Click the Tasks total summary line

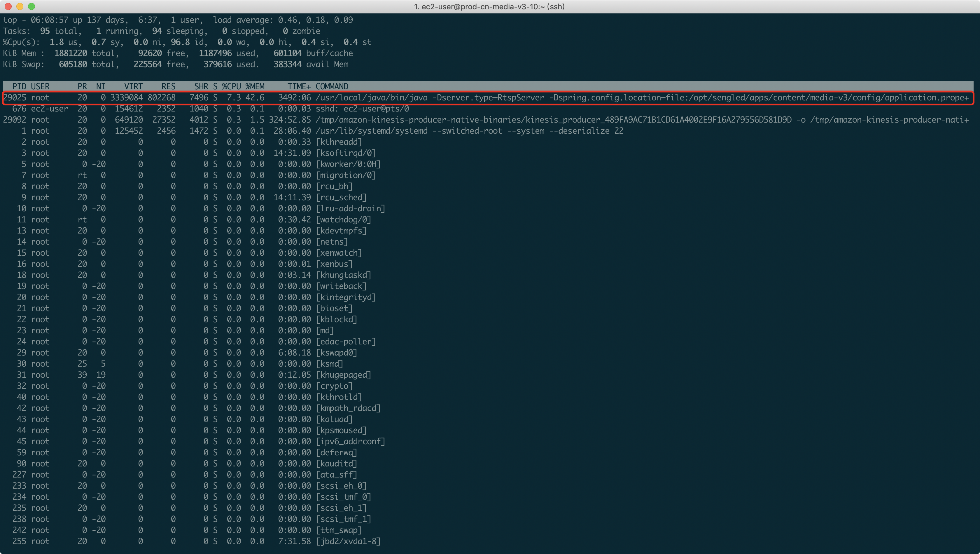pyautogui.click(x=161, y=31)
